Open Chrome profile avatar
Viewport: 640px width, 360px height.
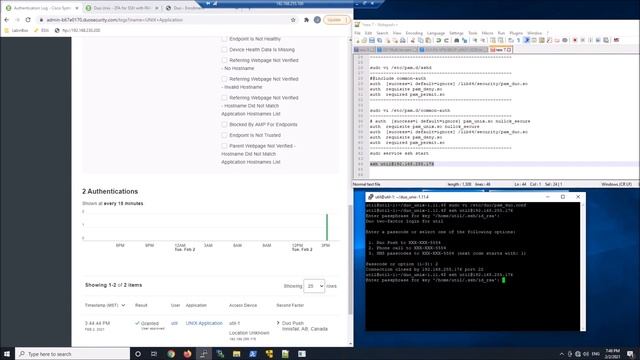(317, 20)
